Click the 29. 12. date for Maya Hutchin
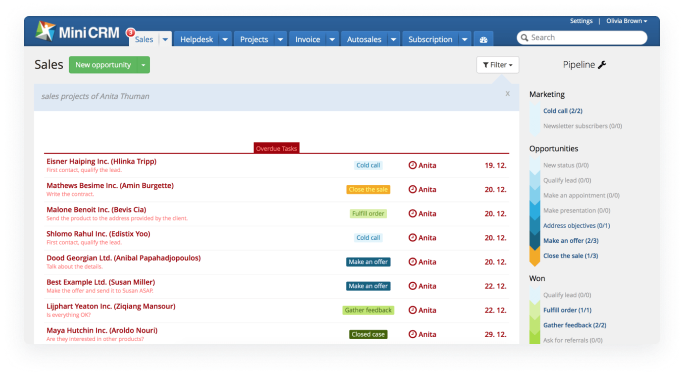 coord(495,334)
